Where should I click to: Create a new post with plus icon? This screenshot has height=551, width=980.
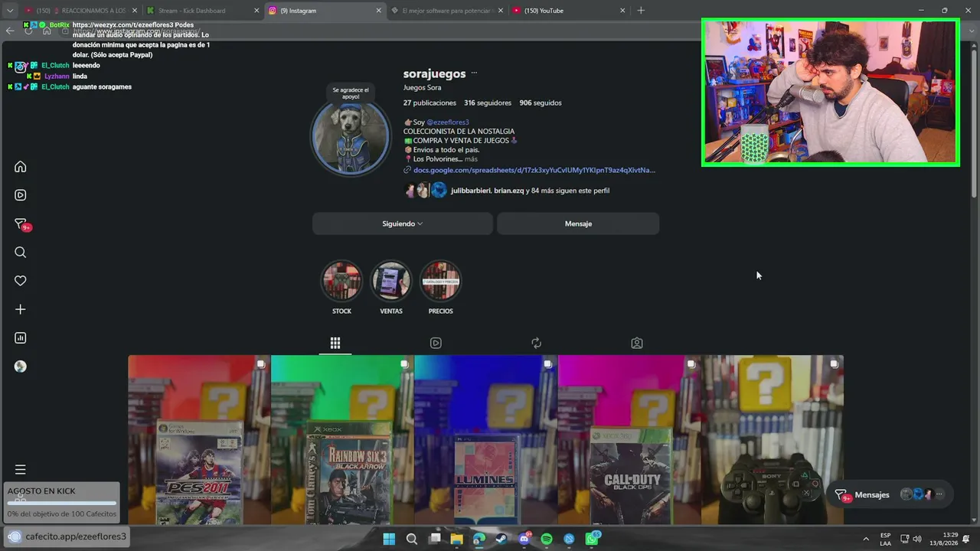tap(21, 309)
